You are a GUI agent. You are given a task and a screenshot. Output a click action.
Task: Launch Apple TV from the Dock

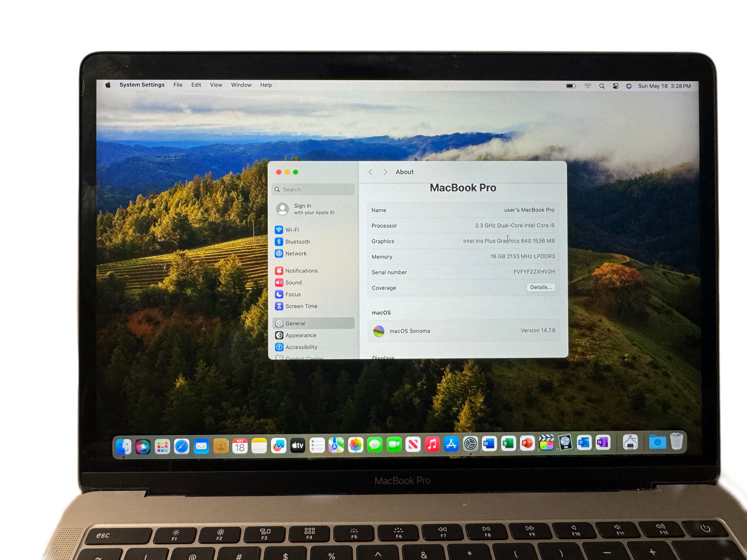click(x=298, y=446)
